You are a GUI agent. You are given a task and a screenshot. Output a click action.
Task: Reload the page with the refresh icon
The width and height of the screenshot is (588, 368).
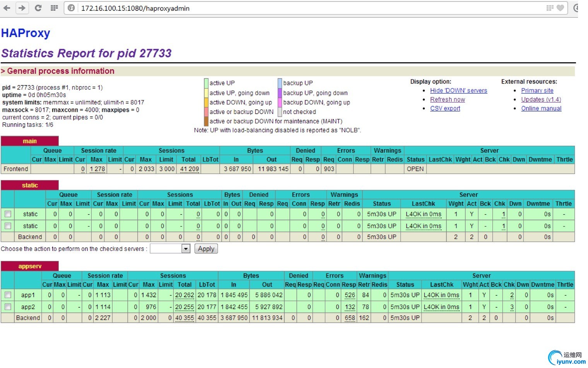coord(38,8)
